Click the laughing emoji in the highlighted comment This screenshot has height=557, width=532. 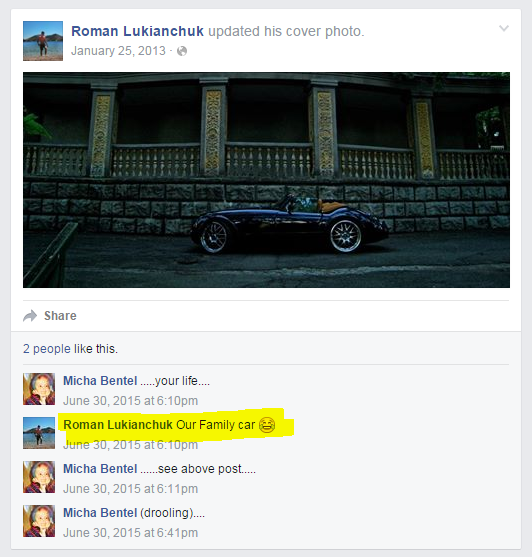point(267,425)
